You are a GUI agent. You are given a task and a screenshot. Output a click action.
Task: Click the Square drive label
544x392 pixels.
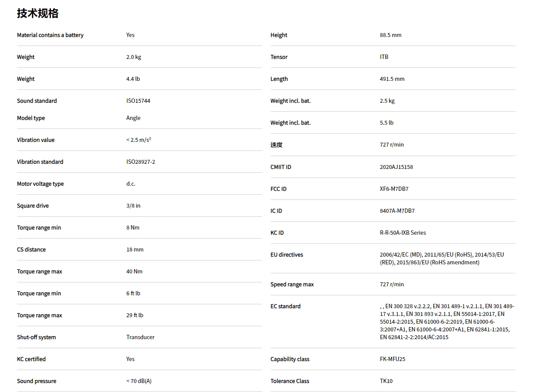(x=33, y=205)
